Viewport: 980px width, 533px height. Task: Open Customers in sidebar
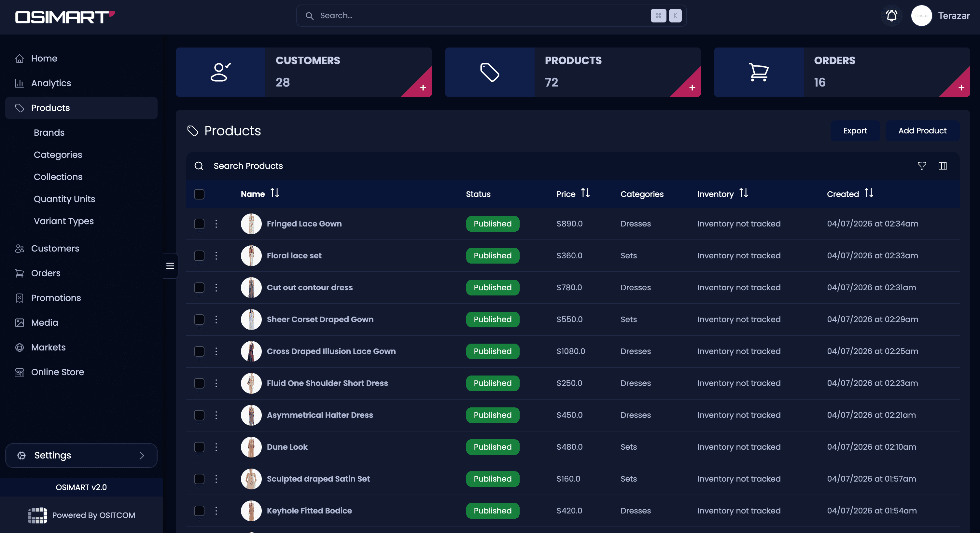[x=81, y=249]
